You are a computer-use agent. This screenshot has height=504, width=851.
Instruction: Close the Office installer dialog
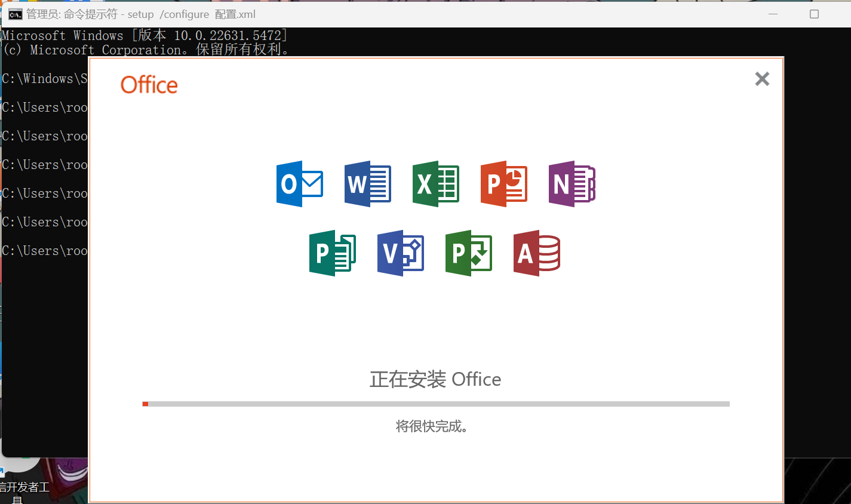(762, 79)
